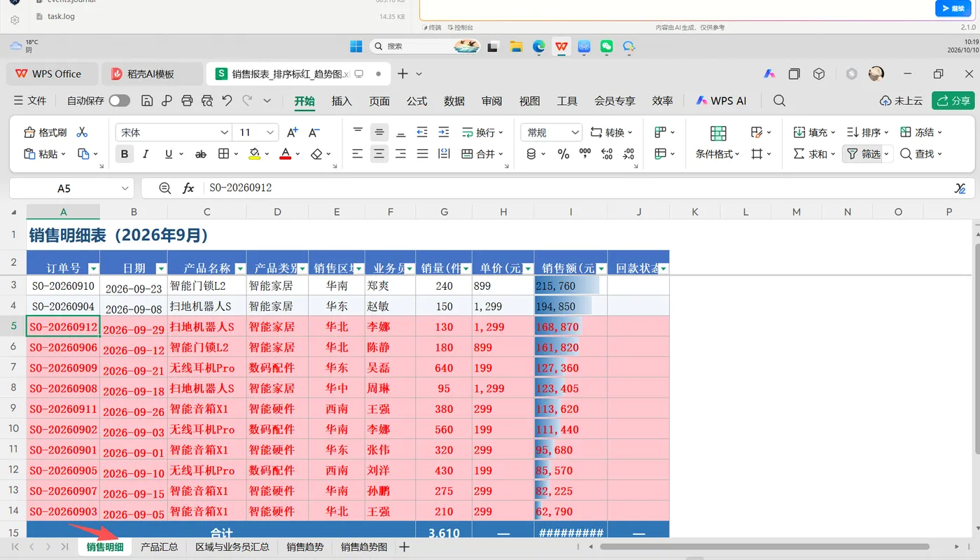Viewport: 980px width, 560px height.
Task: Toggle Strikethrough formatting
Action: (x=201, y=154)
